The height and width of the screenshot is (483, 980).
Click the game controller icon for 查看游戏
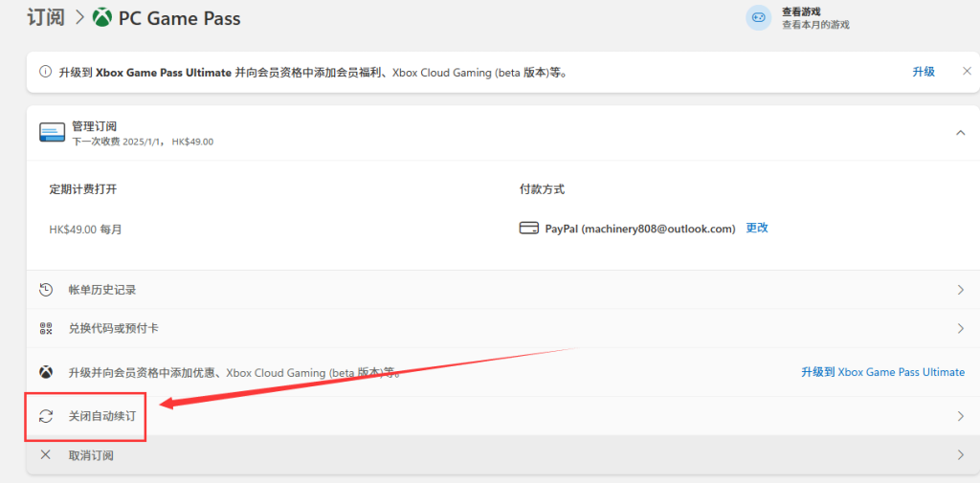[x=758, y=17]
